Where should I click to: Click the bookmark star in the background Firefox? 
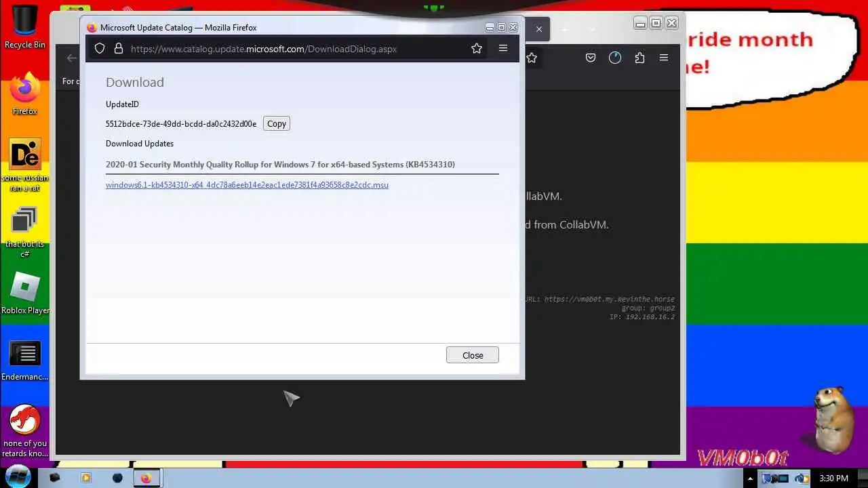(532, 58)
